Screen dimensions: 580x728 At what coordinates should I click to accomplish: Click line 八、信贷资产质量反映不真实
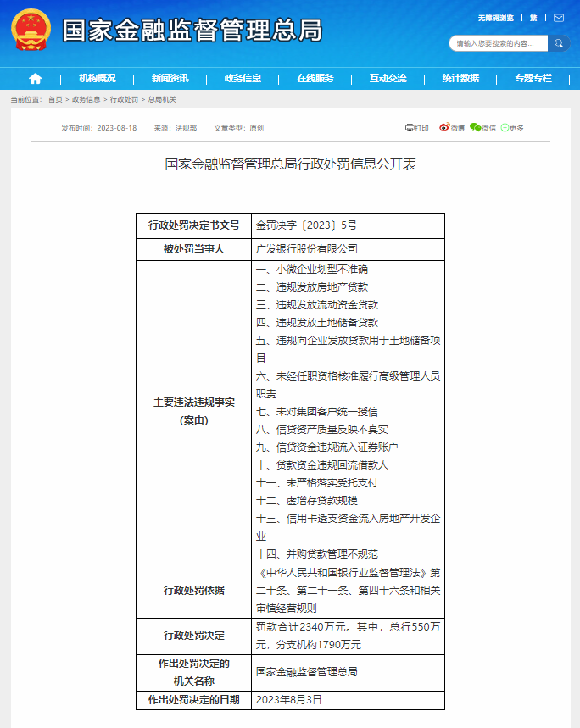[322, 430]
